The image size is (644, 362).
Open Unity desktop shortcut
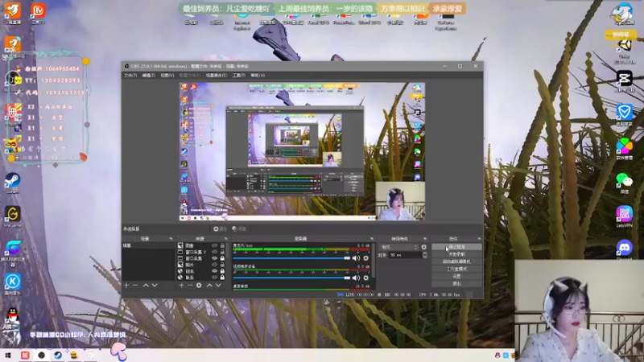[625, 52]
